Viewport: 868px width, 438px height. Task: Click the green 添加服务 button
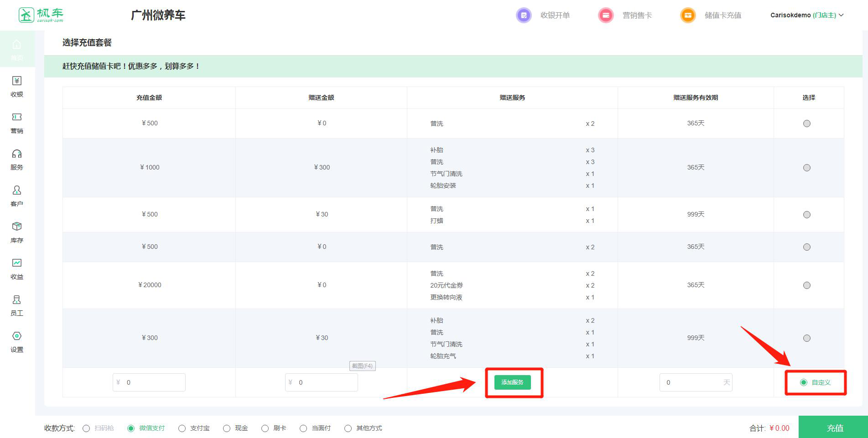512,382
